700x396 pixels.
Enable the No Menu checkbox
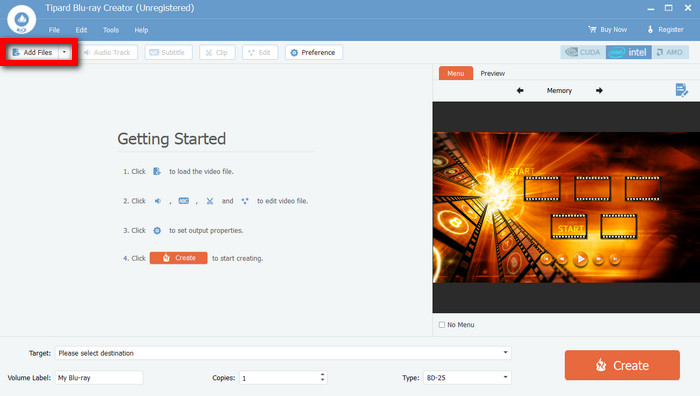click(442, 325)
